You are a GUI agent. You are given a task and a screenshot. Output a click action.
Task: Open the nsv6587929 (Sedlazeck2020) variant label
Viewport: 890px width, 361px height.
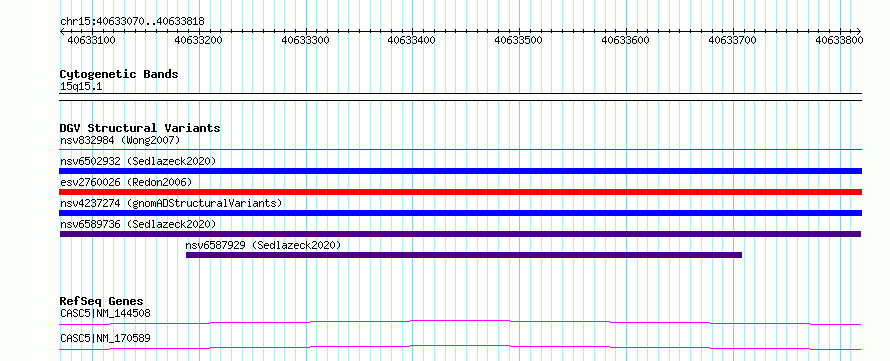[263, 245]
